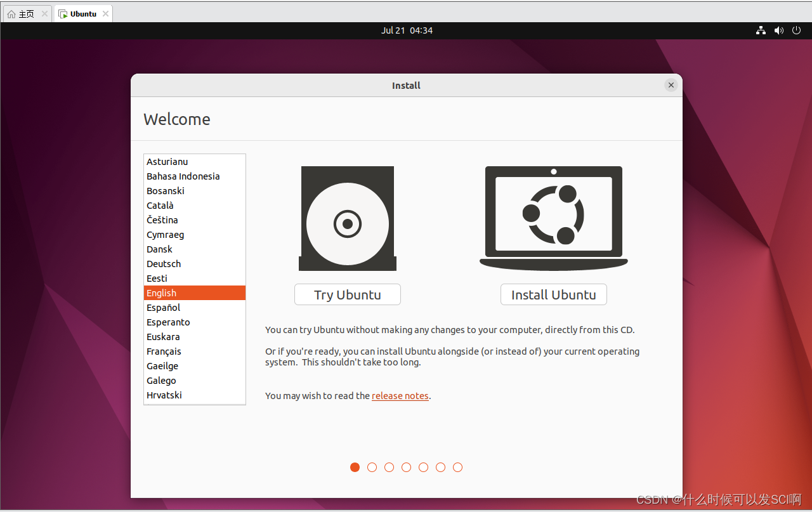Select Esperanto language
The height and width of the screenshot is (512, 812).
click(x=195, y=322)
